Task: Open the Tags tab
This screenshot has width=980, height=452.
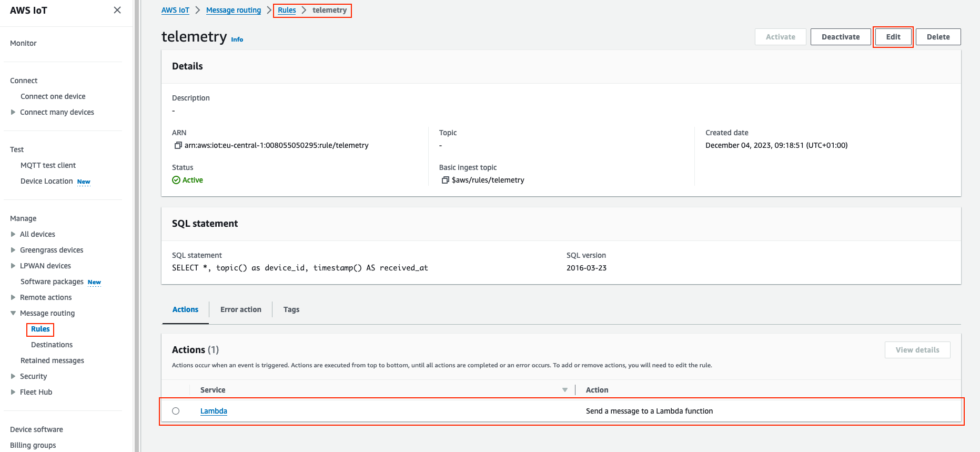Action: pos(291,309)
